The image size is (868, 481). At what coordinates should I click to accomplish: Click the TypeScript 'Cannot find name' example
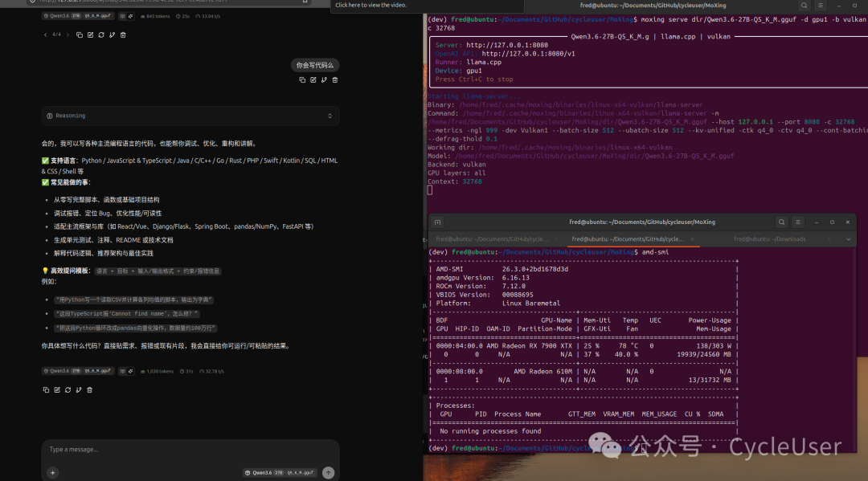[x=126, y=314]
